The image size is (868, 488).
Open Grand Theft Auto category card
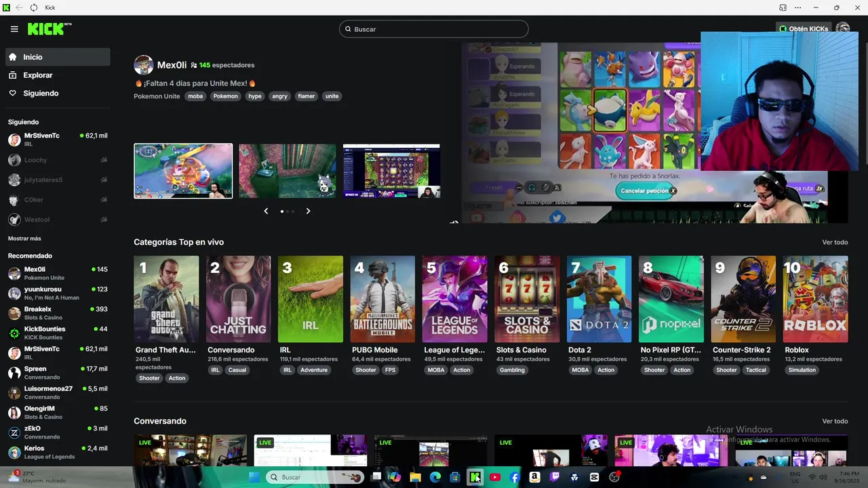[166, 299]
